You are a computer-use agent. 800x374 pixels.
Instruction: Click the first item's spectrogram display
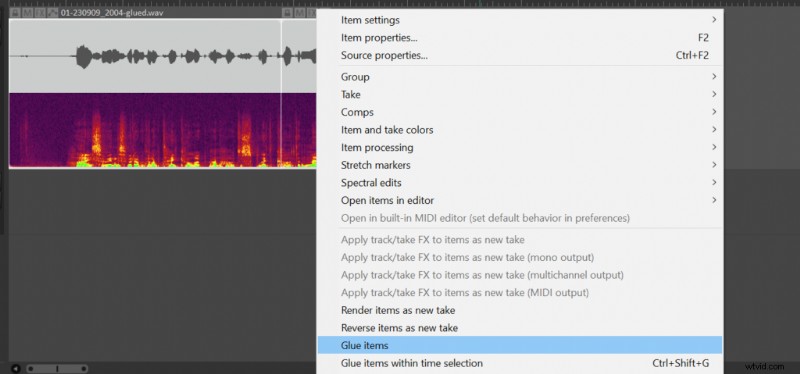click(x=145, y=130)
